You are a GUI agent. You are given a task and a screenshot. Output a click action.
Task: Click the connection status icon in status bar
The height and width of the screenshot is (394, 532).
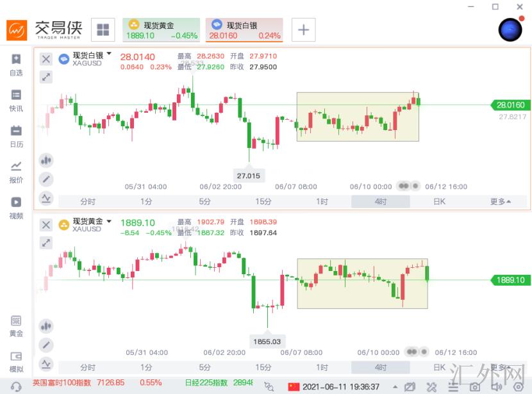pyautogui.click(x=269, y=386)
